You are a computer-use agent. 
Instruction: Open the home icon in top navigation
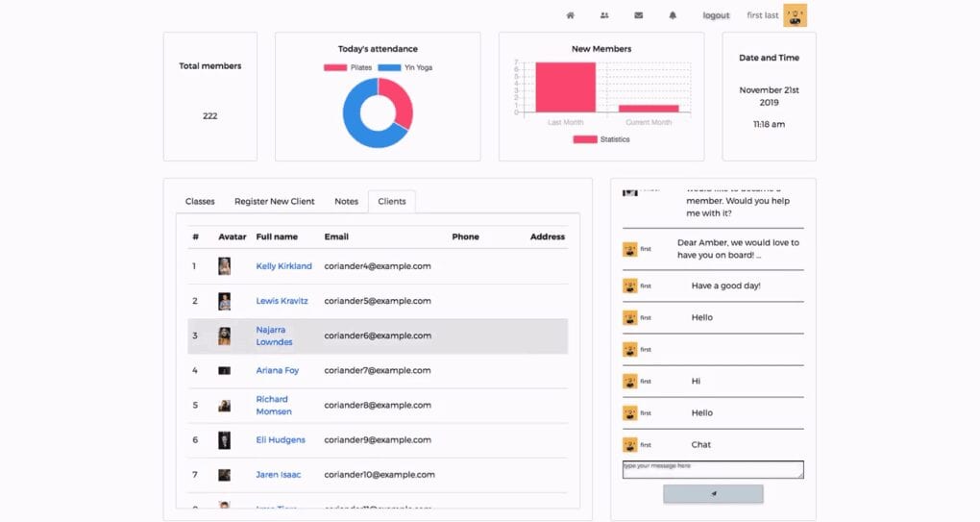click(570, 15)
